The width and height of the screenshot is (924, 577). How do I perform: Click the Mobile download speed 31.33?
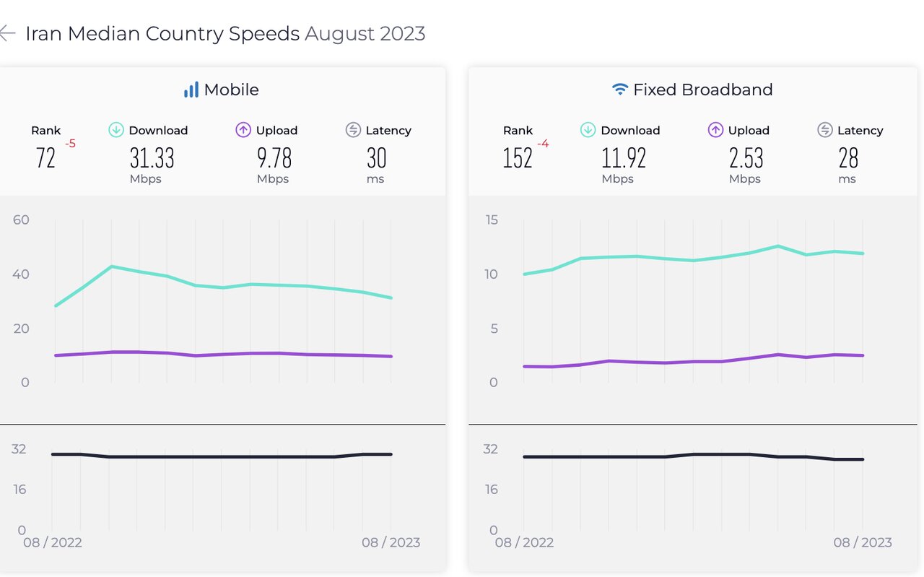(152, 157)
